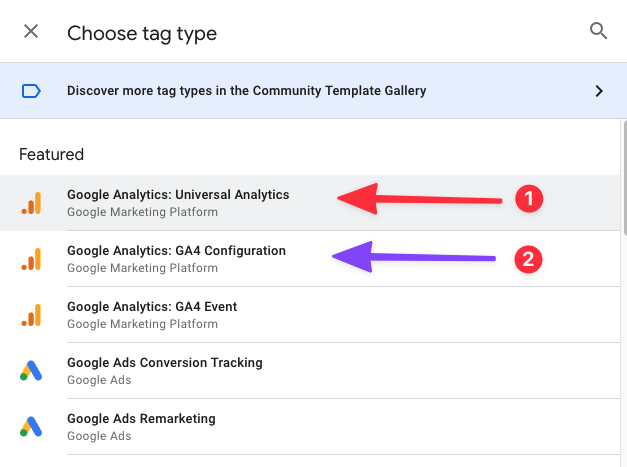Select Google Analytics: Universal Analytics tag
Screen dimensions: 627x467
[310, 203]
